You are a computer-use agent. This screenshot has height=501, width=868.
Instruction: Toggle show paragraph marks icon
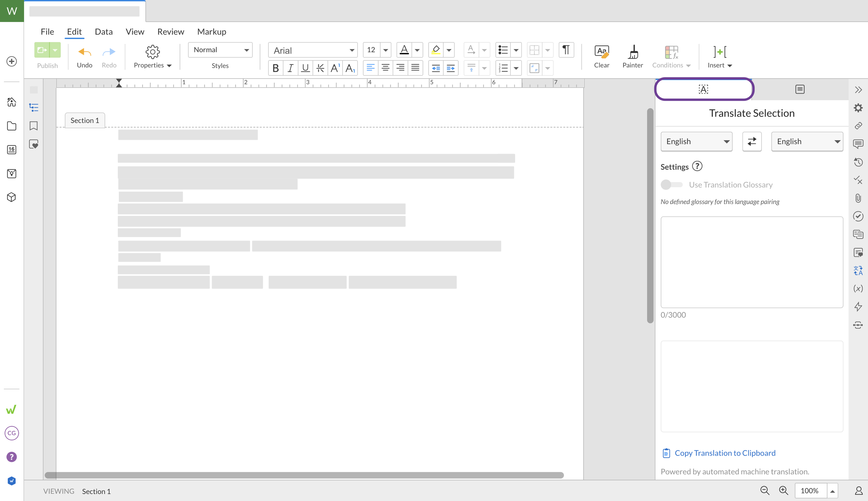click(x=566, y=50)
